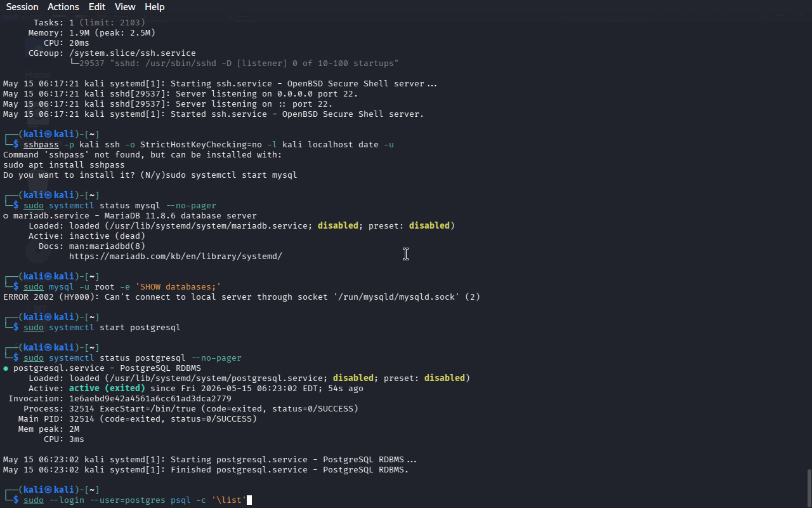Click the man:mariadbd(8) docs reference
The height and width of the screenshot is (508, 812).
coord(107,246)
